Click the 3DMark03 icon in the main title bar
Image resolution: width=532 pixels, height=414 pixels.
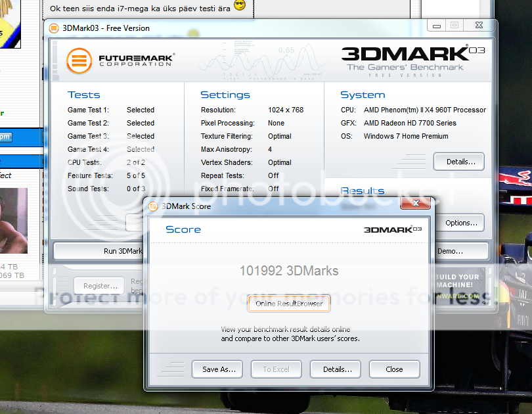[x=54, y=28]
